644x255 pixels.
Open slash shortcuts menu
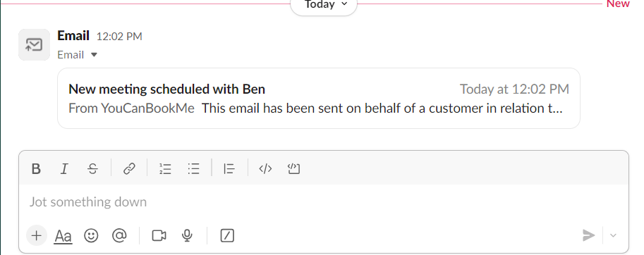pyautogui.click(x=227, y=235)
